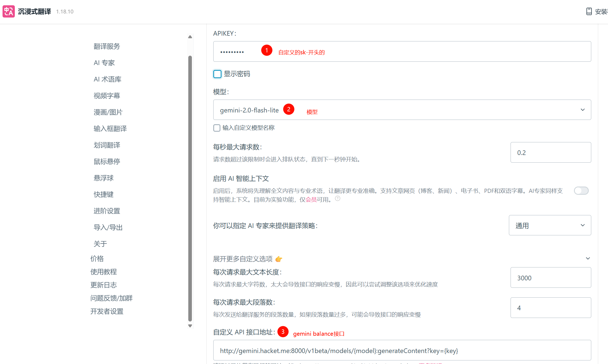
Task: Open the 使用教程 link
Action: [x=103, y=272]
